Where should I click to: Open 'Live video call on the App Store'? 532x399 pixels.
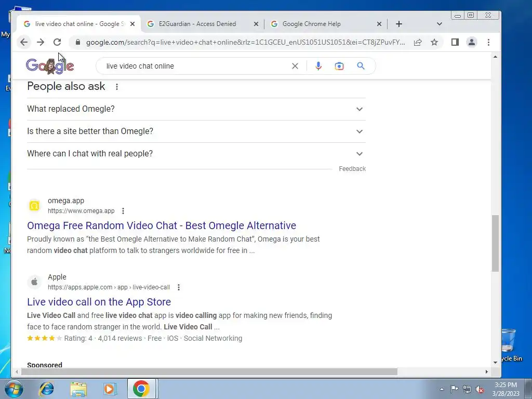(x=99, y=302)
